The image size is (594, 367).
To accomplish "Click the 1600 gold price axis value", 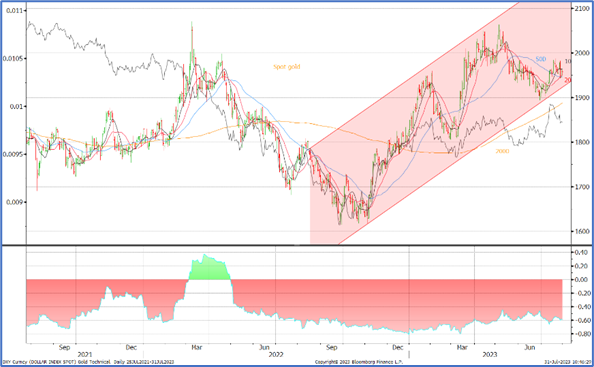I will [581, 231].
